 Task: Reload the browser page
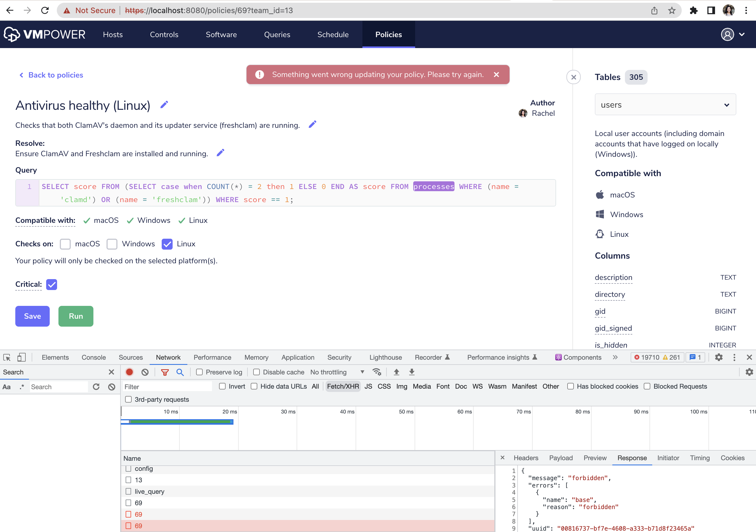[x=45, y=11]
